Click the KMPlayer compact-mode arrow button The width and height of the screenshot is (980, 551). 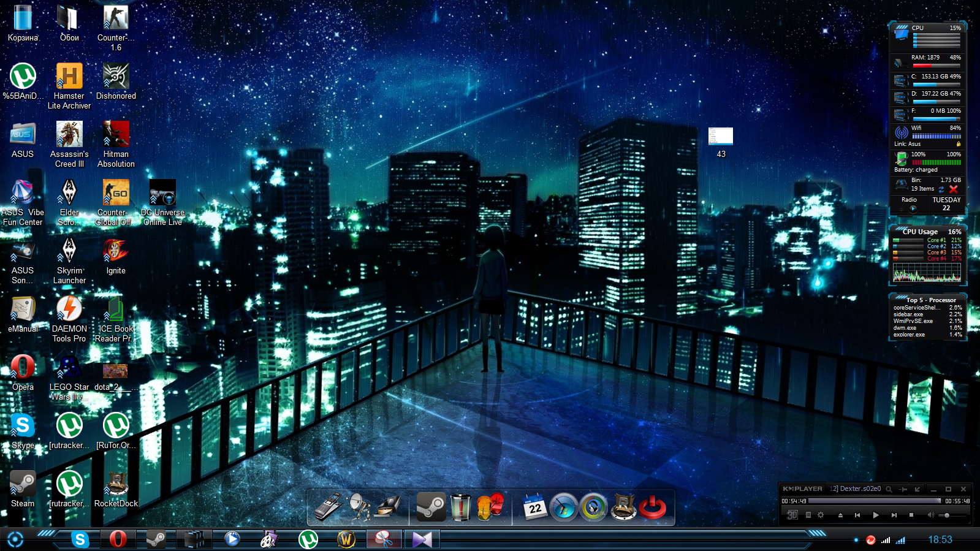tap(917, 489)
